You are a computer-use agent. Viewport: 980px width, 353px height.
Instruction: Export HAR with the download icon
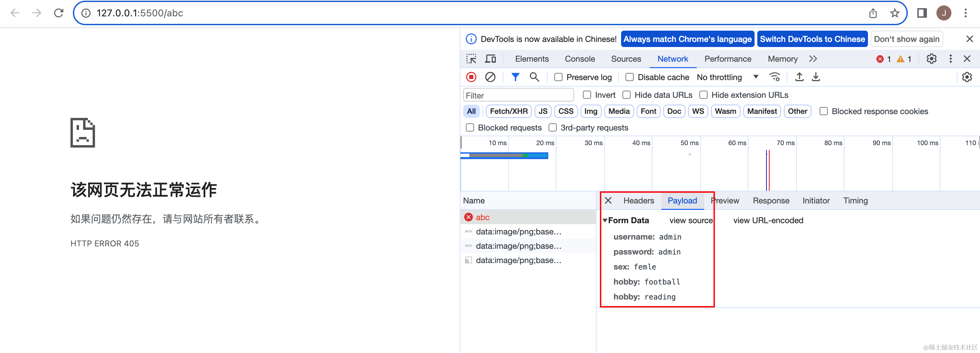coord(816,77)
